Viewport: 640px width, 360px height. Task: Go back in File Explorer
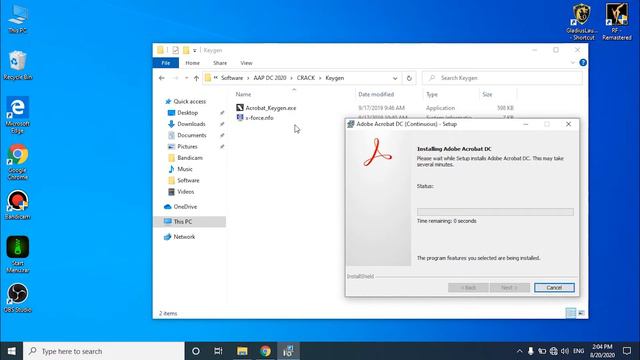[x=162, y=78]
